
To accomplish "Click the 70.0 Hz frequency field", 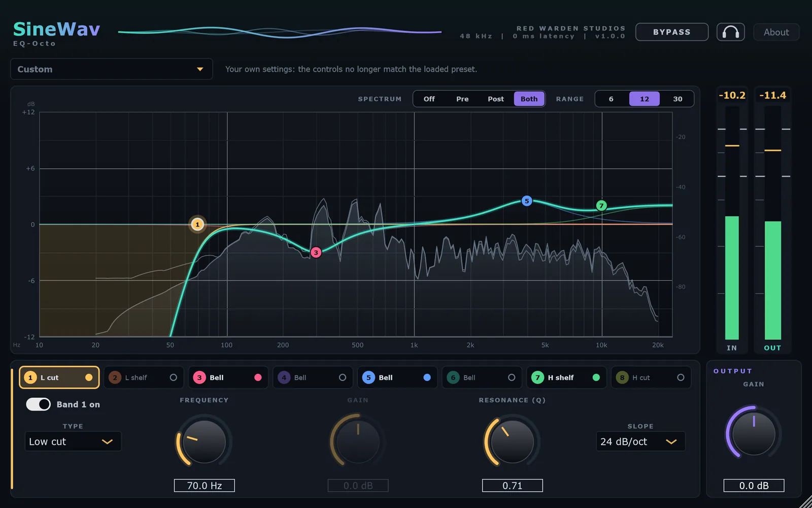I will point(205,486).
